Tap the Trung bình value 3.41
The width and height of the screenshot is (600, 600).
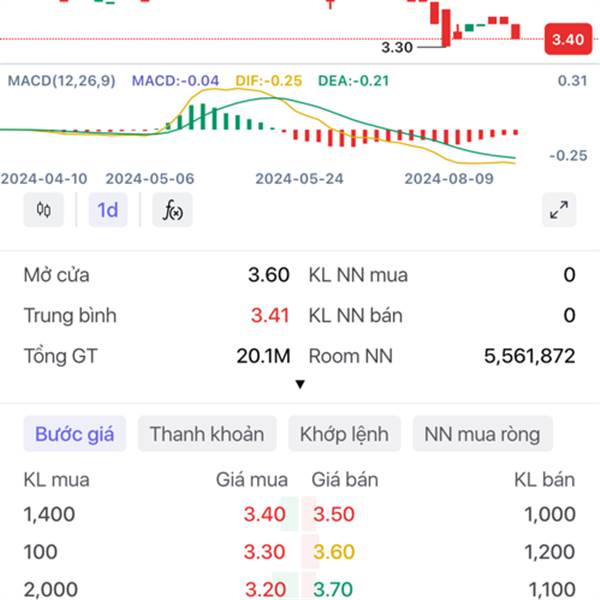click(x=270, y=315)
